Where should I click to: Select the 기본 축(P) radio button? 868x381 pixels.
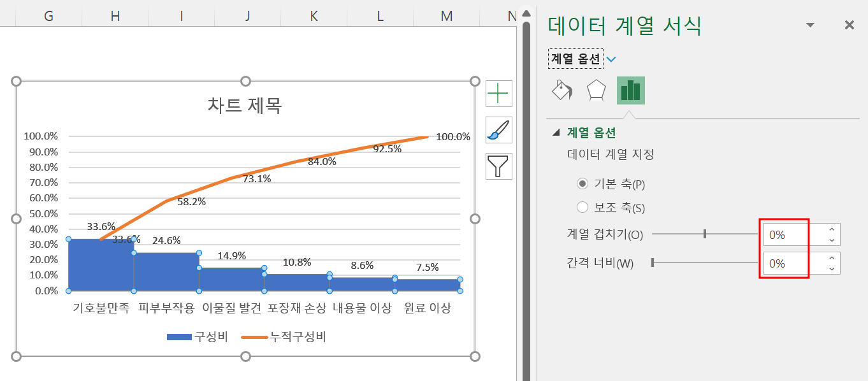tap(582, 183)
